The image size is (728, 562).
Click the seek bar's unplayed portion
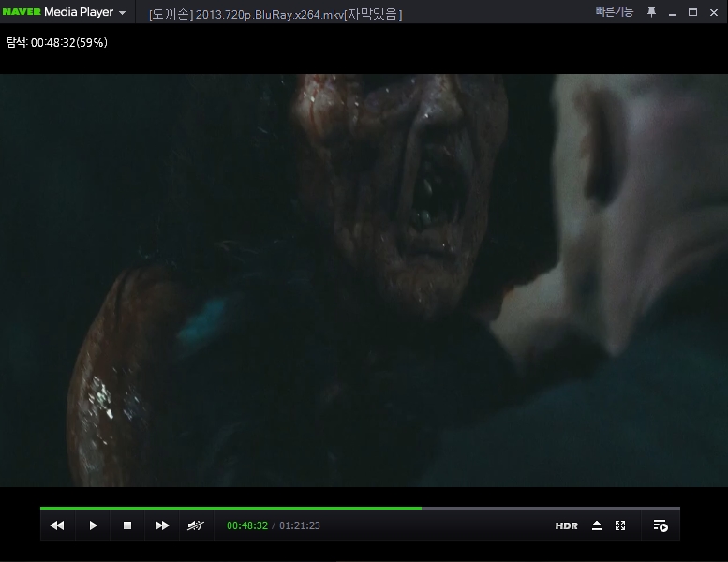click(551, 508)
